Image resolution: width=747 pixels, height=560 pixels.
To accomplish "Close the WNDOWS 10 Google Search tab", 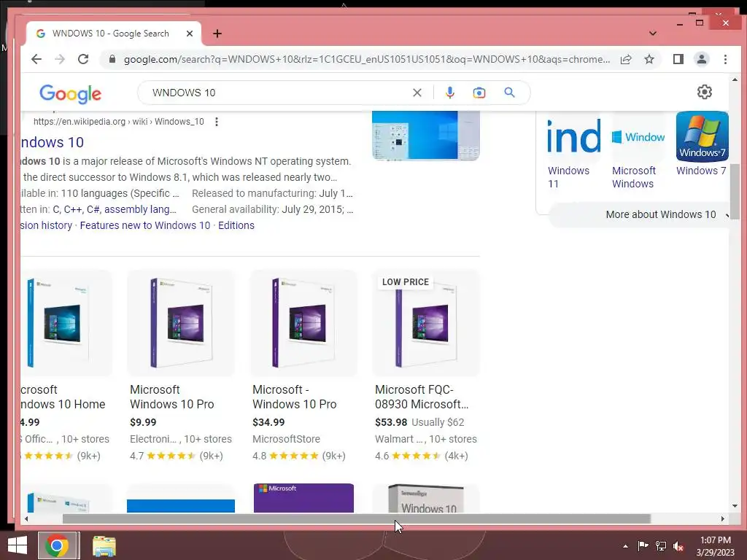I will [x=190, y=34].
